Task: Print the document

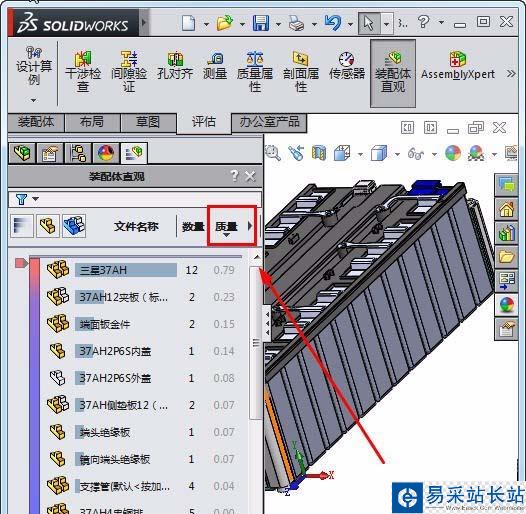Action: pos(297,23)
